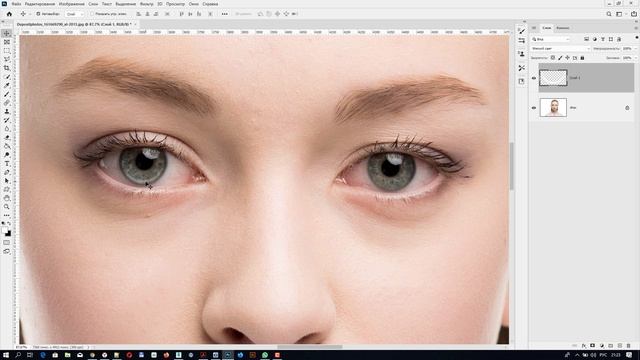Click the Windows Start button
The image size is (640, 360).
click(x=6, y=355)
